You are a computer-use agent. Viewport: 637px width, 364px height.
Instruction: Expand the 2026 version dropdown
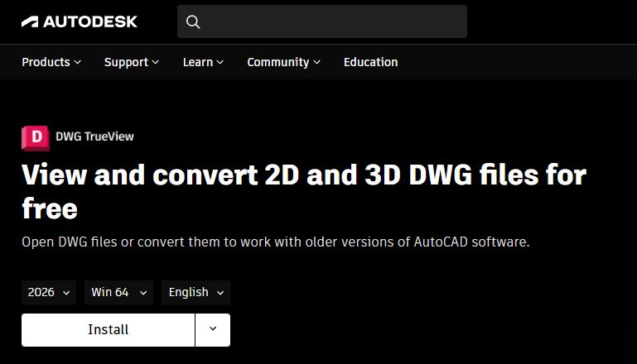(49, 292)
